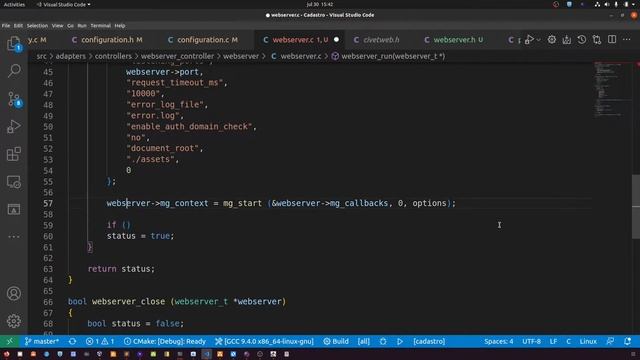This screenshot has width=640, height=360.
Task: Open the Explorer view in activity bar
Action: (x=13, y=44)
